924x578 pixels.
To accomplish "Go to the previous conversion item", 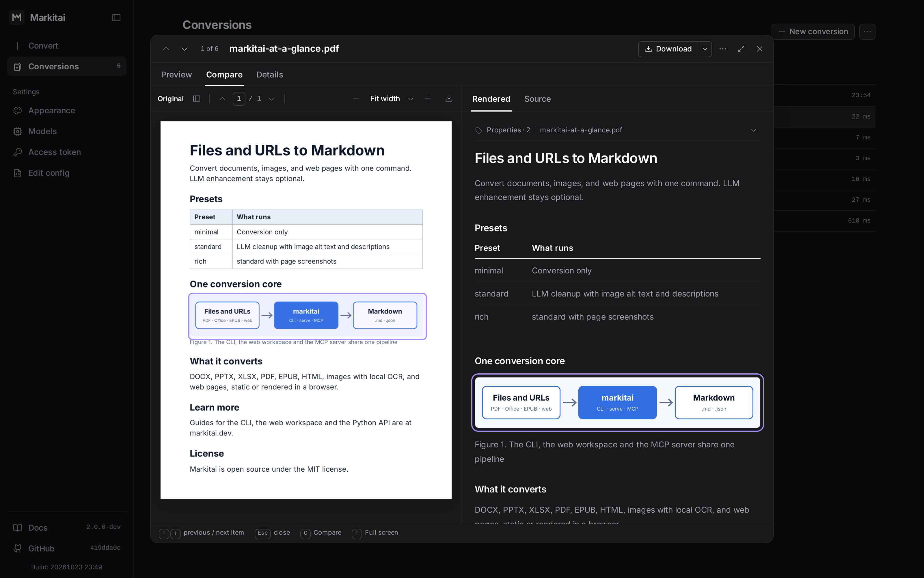I will tap(166, 49).
